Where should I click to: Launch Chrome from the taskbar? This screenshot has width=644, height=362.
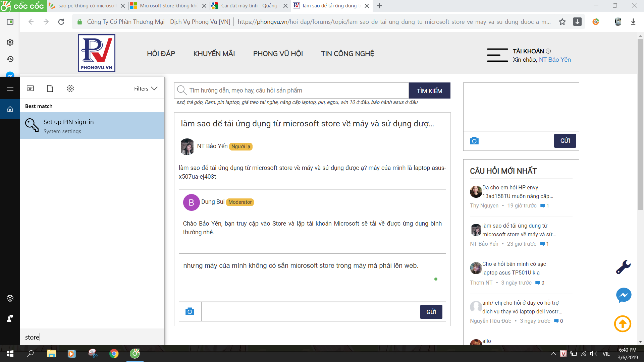point(114,354)
